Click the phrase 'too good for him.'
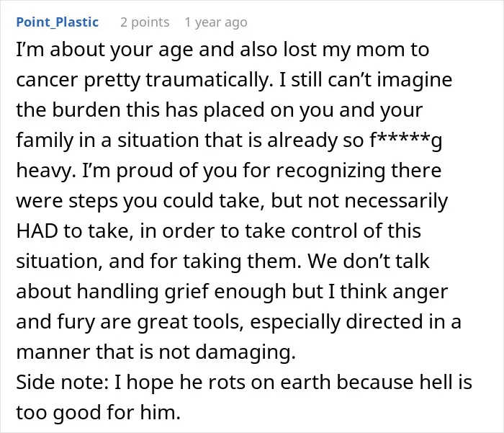Image resolution: width=504 pixels, height=433 pixels. pos(99,412)
